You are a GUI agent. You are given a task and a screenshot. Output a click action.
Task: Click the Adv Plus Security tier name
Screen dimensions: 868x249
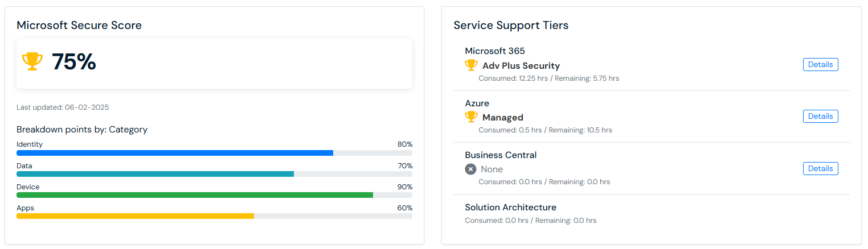point(521,66)
